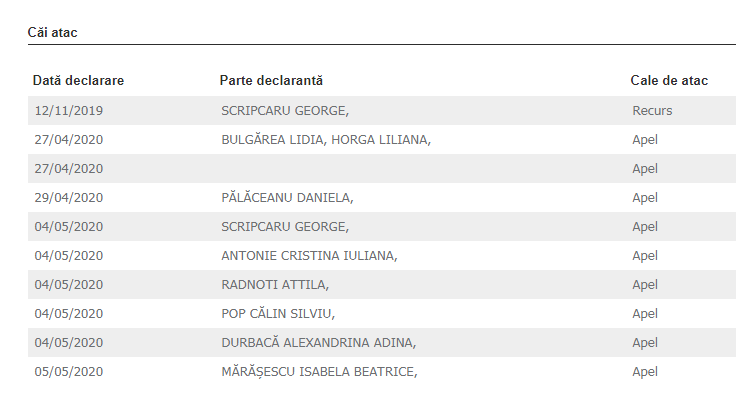Select the 05/05/2020 date cell
This screenshot has width=736, height=404.
click(x=68, y=372)
